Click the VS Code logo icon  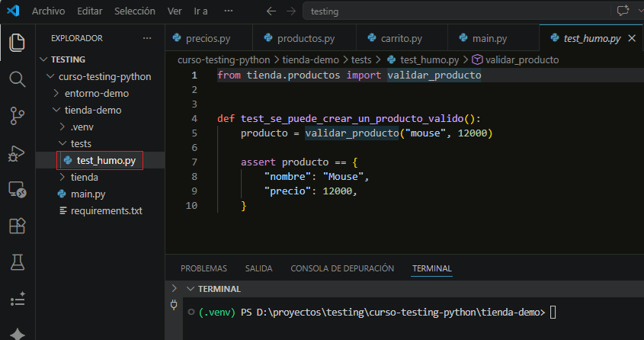(x=13, y=11)
